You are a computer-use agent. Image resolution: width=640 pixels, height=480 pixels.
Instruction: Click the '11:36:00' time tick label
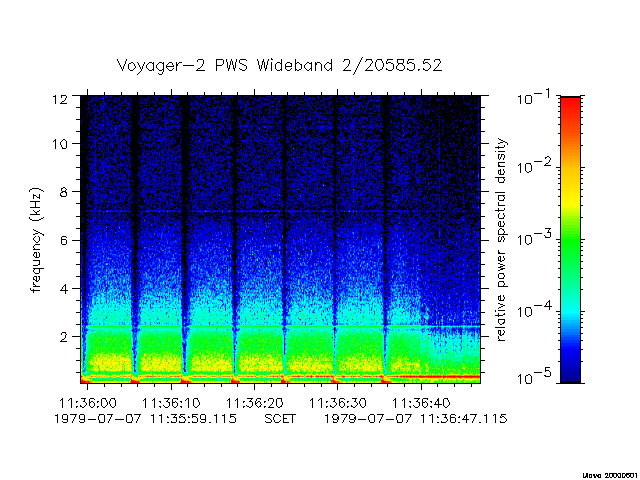(88, 403)
